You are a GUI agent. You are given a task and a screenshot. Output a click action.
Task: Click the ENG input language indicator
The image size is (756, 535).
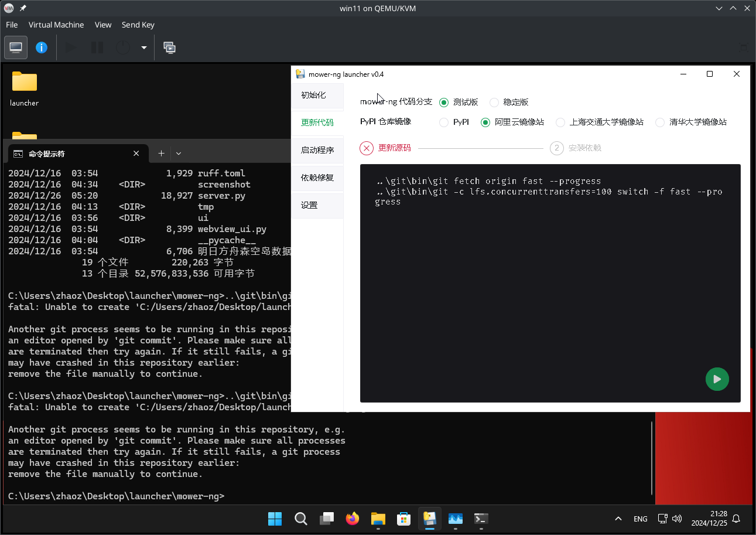[x=641, y=519]
